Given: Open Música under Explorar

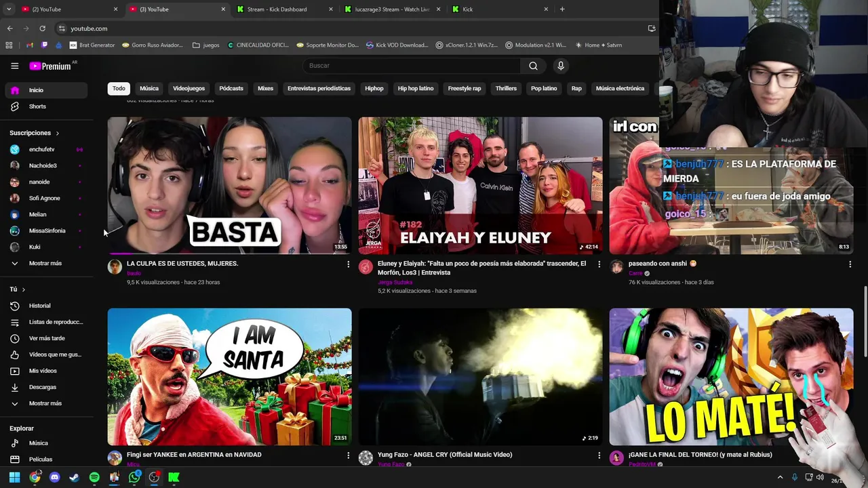Looking at the screenshot, I should pos(46,443).
